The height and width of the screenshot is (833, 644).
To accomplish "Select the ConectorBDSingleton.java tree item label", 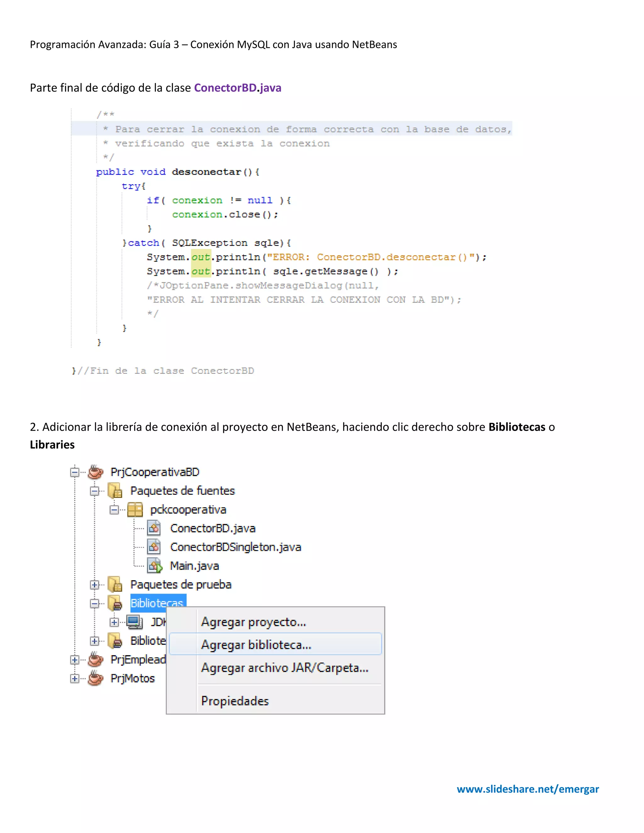I will pyautogui.click(x=236, y=547).
